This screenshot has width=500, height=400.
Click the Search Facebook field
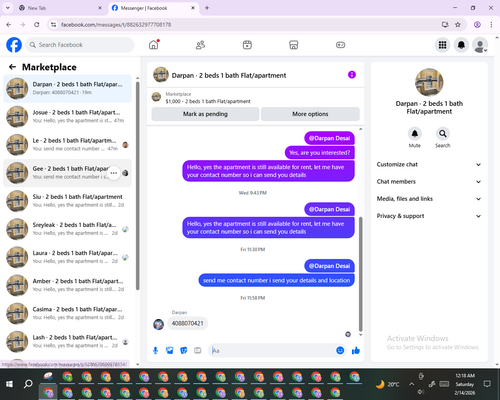[80, 45]
